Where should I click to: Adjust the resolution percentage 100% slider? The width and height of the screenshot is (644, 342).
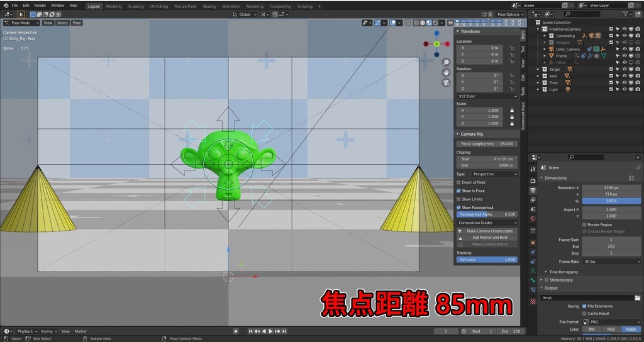[x=611, y=201]
